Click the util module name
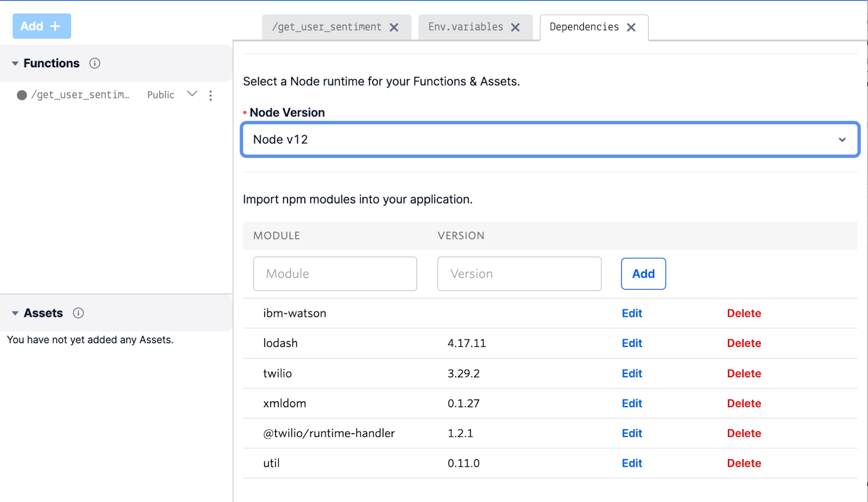The image size is (868, 502). pos(271,464)
